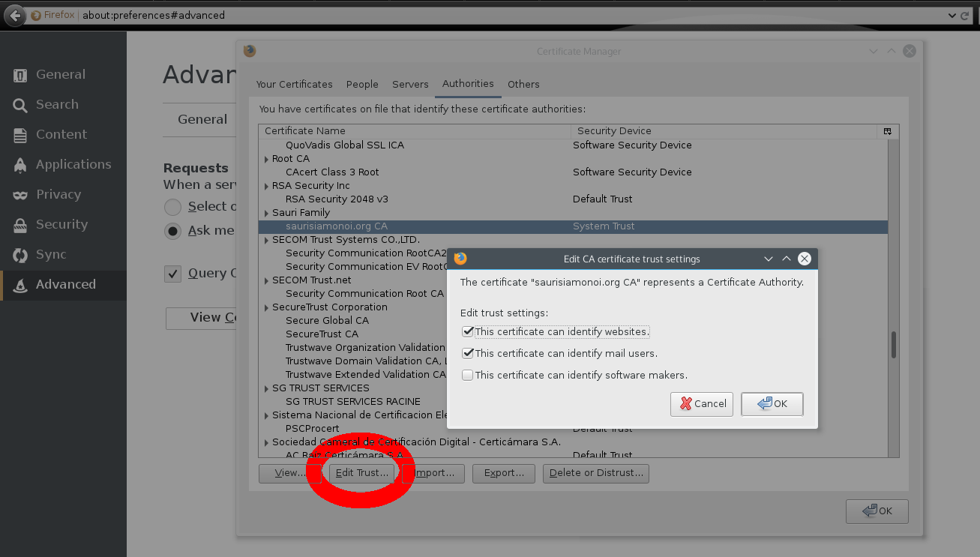Shade the Edit CA trust dialog with the down chevron
This screenshot has height=557, width=980.
pos(768,259)
